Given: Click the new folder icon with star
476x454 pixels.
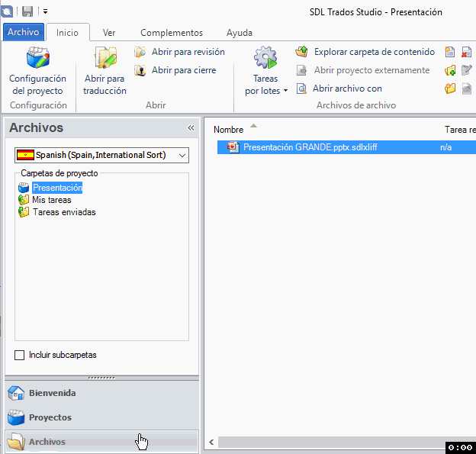Looking at the screenshot, I should point(450,89).
